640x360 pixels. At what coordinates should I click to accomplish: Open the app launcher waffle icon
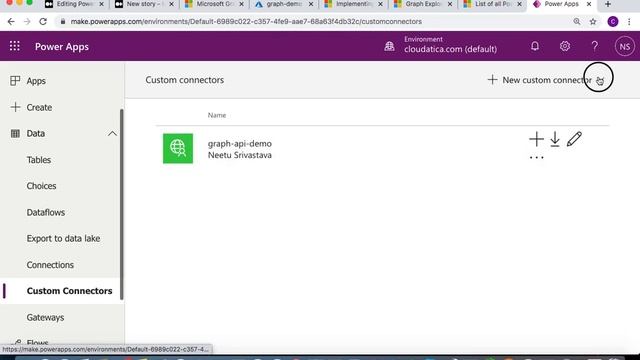[15, 46]
